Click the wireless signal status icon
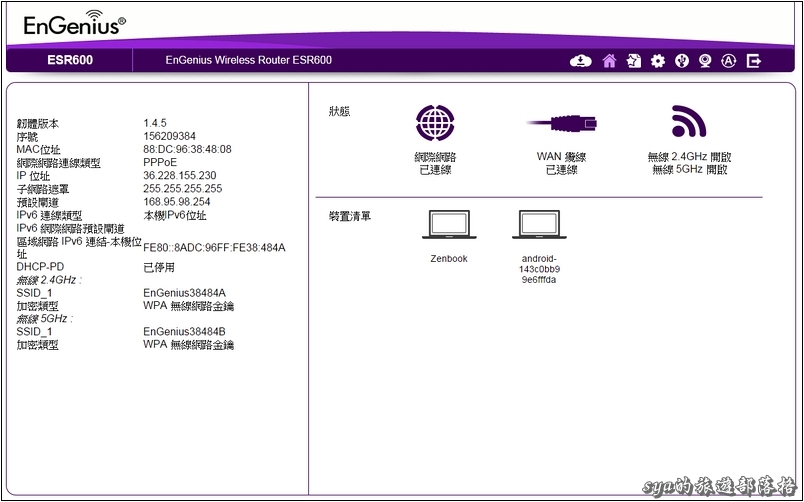Screen dimensions: 804x502 coord(689,122)
